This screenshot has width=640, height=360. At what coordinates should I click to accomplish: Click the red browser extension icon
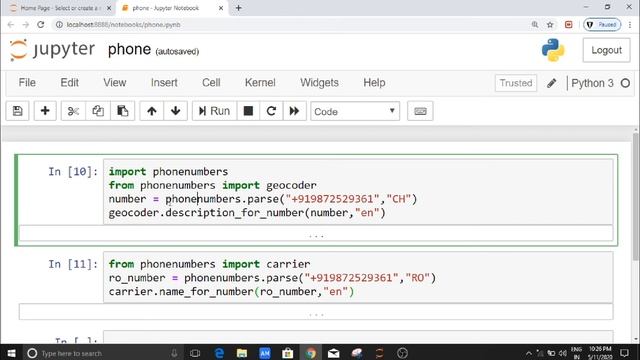569,25
